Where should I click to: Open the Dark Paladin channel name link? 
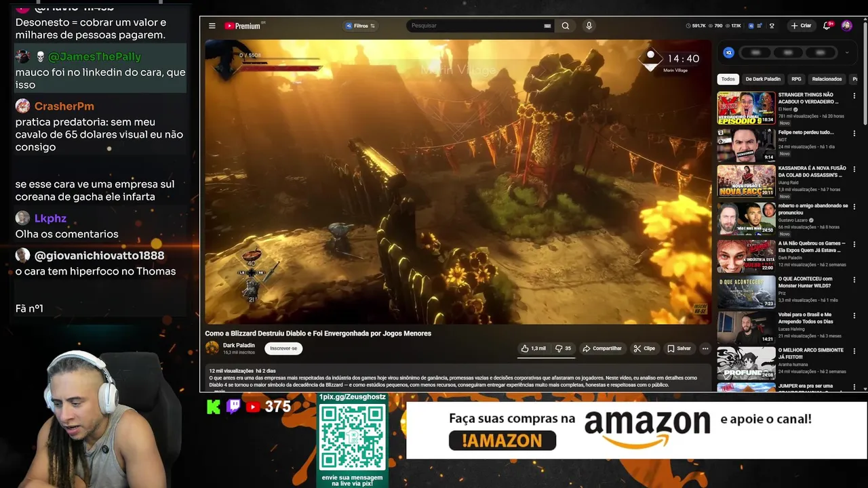pos(239,345)
